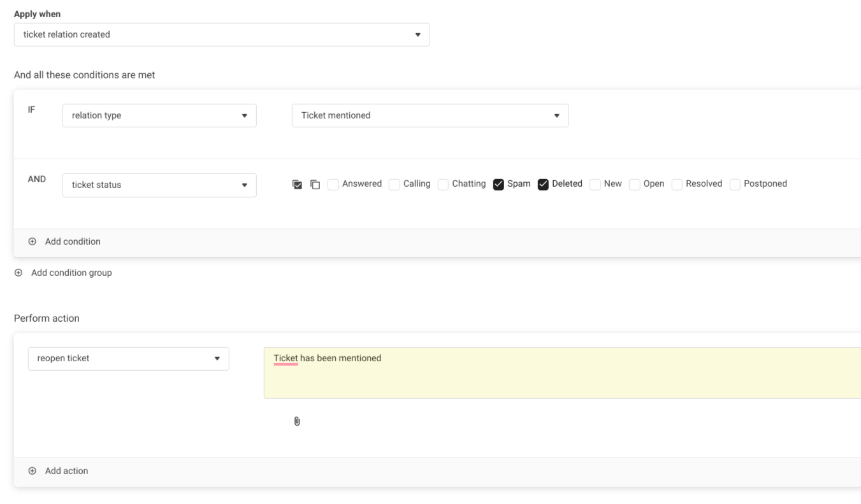
Task: Click the Add action label
Action: (66, 471)
